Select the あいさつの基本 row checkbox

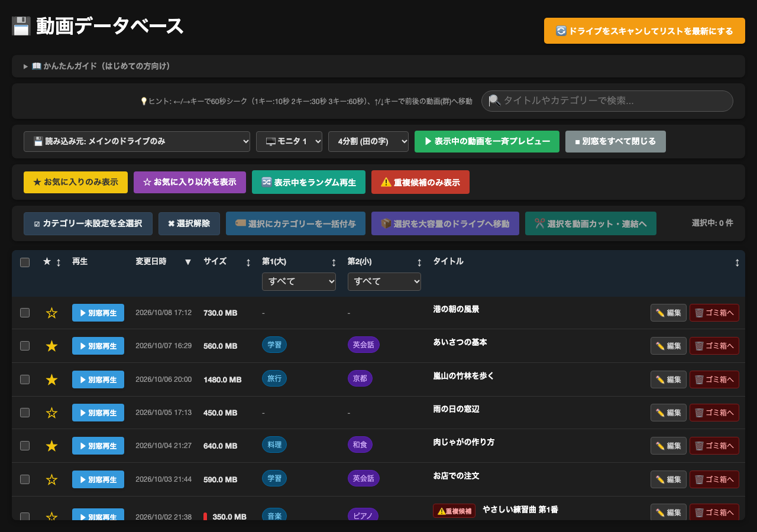(x=25, y=346)
